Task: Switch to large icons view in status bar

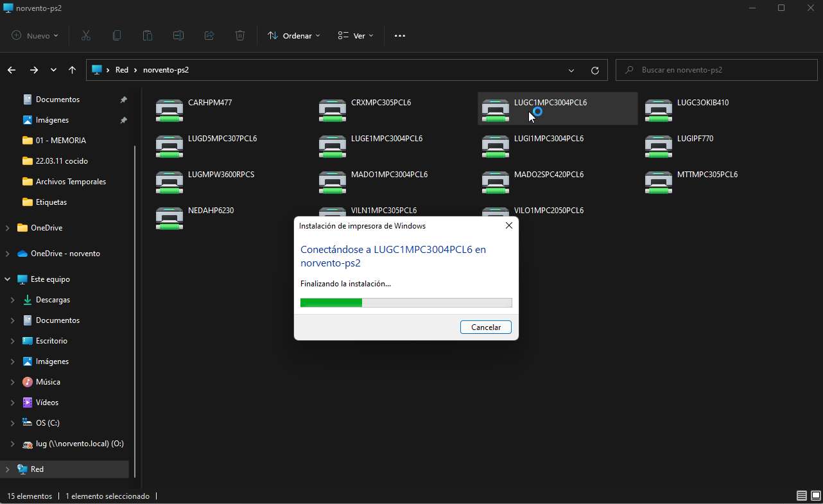Action: tap(815, 496)
